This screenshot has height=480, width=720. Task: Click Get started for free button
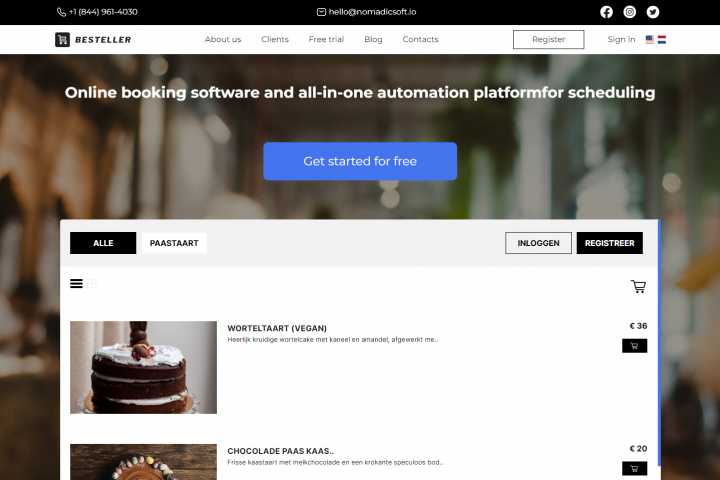tap(360, 161)
